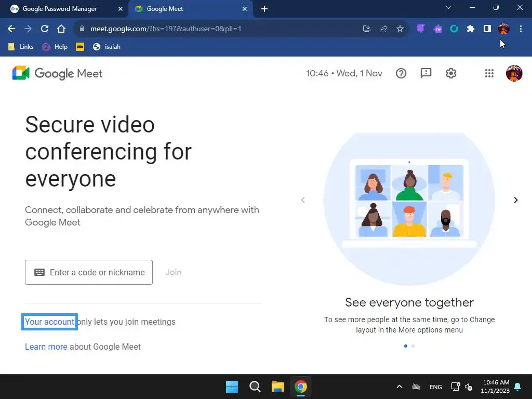
Task: Click the Join button
Action: pyautogui.click(x=174, y=272)
